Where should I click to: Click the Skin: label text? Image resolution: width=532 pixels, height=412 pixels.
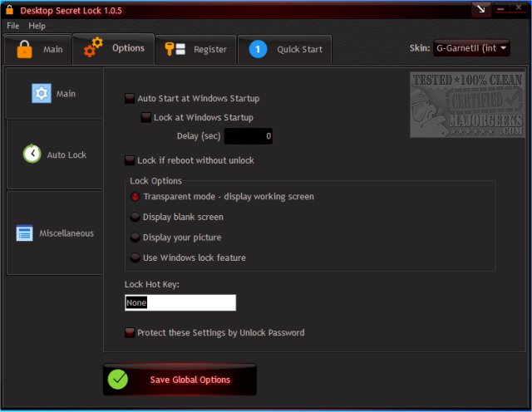tap(420, 48)
